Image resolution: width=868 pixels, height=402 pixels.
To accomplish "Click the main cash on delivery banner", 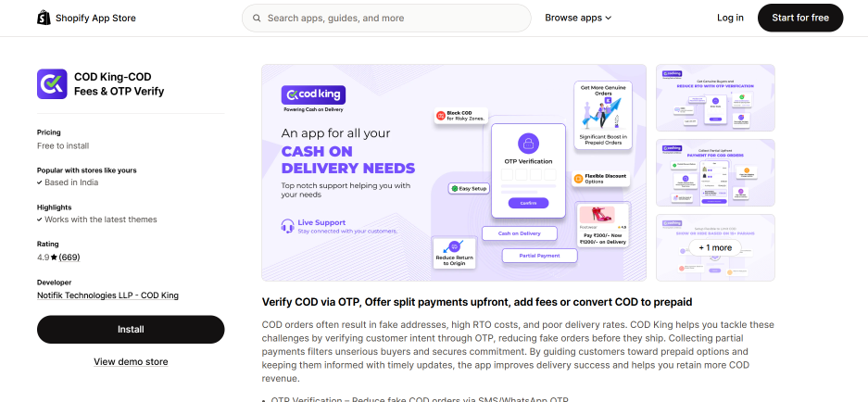I will (x=454, y=172).
